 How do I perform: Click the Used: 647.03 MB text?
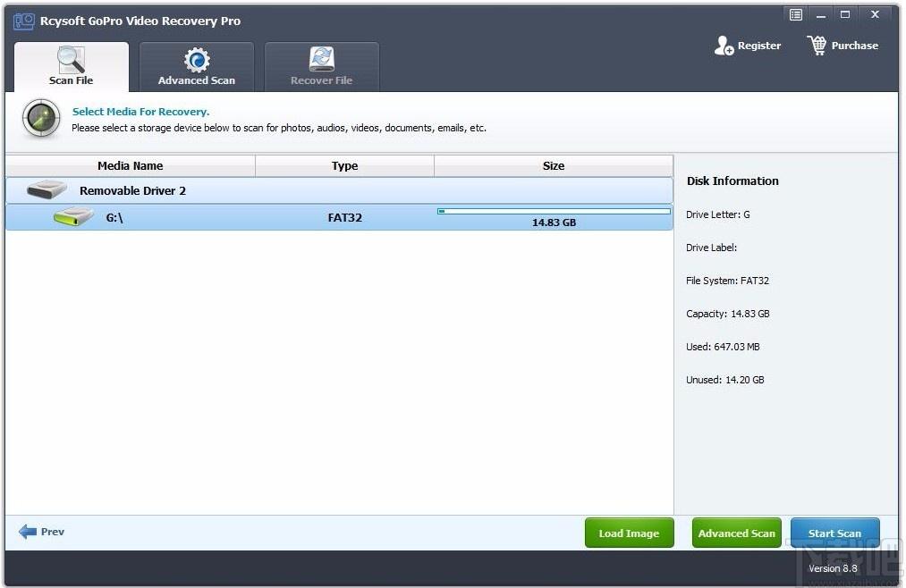coord(723,347)
